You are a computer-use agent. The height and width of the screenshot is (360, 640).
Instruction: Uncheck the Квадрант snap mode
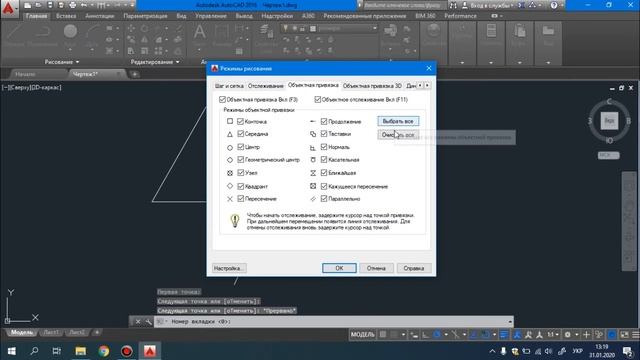point(240,186)
